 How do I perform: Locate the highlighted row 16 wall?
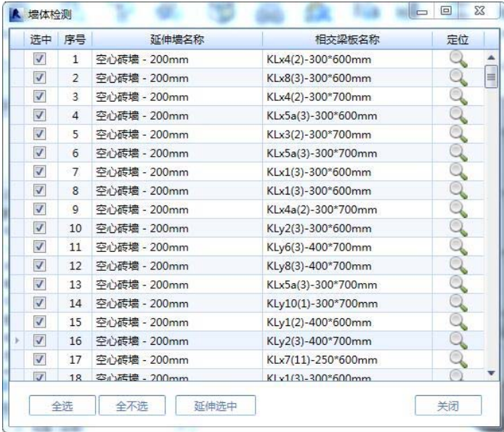point(458,341)
